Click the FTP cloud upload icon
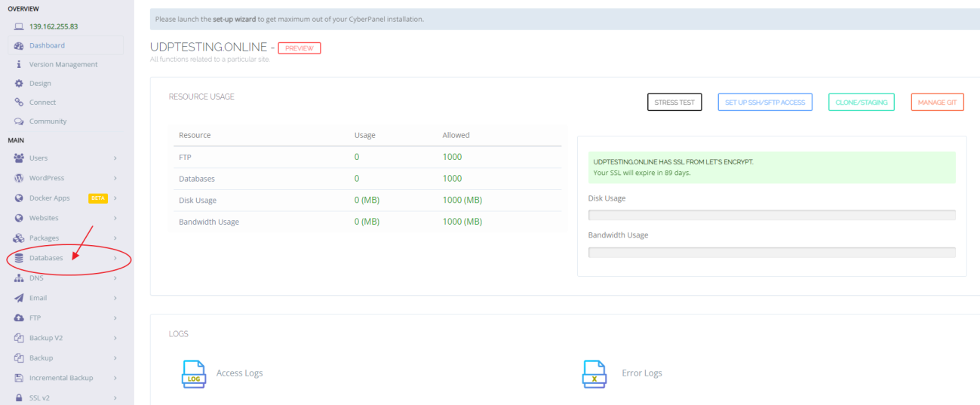Image resolution: width=980 pixels, height=405 pixels. 19,318
